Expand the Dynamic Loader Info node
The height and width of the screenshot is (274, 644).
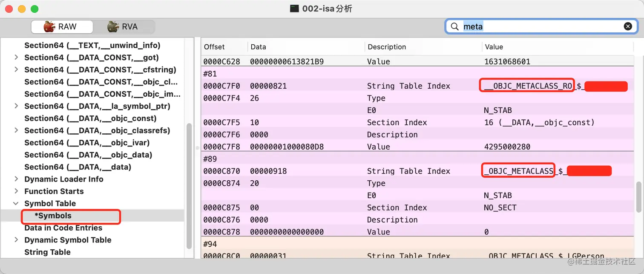pyautogui.click(x=16, y=179)
